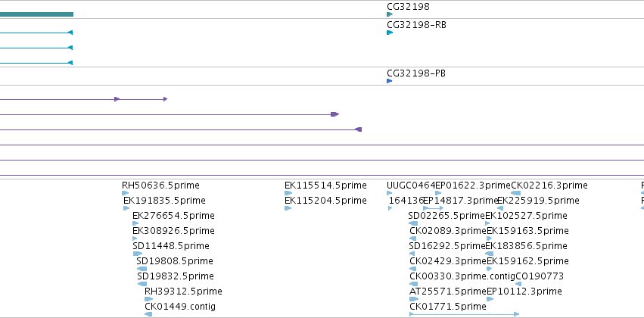The image size is (644, 318).
Task: Select the RH50636.5prime EST label
Action: click(x=160, y=185)
